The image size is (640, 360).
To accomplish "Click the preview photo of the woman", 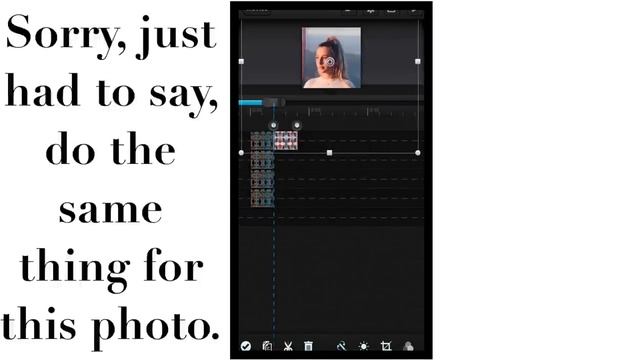I will (x=331, y=58).
